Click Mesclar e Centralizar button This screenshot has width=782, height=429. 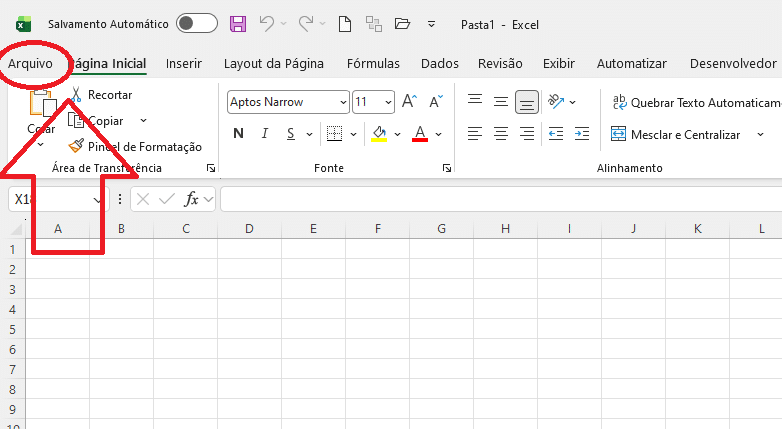pos(676,135)
